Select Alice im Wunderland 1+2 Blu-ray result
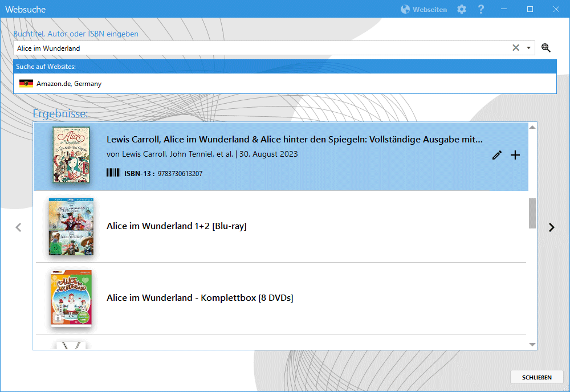This screenshot has width=570, height=392. [x=176, y=226]
